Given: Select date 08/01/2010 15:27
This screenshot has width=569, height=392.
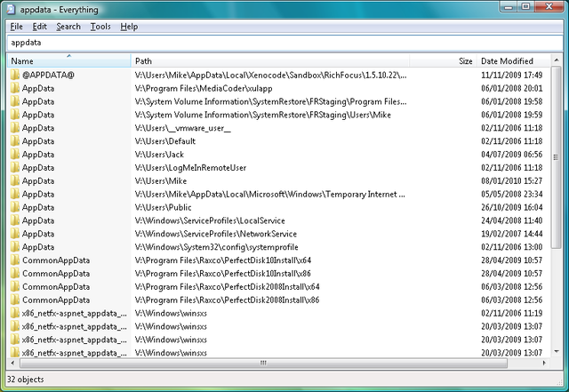Looking at the screenshot, I should coord(512,180).
